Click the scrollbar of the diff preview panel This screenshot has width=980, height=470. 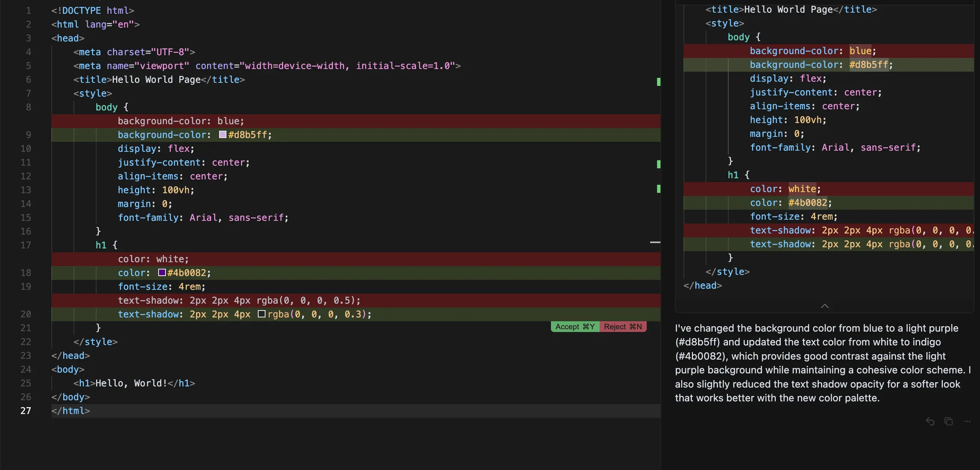pyautogui.click(x=977, y=153)
